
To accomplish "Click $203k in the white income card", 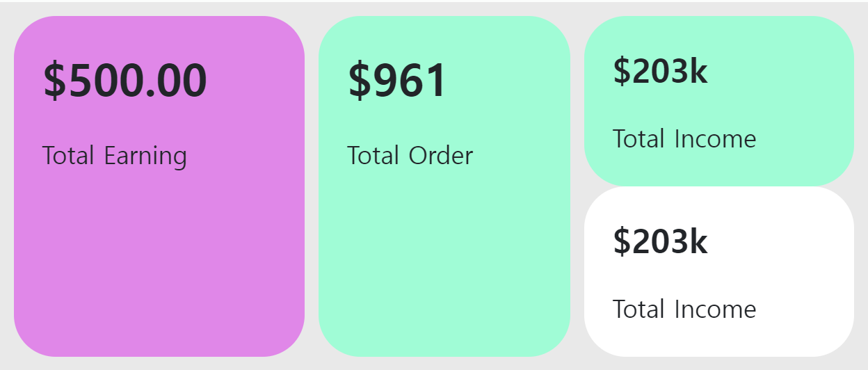I will point(661,241).
